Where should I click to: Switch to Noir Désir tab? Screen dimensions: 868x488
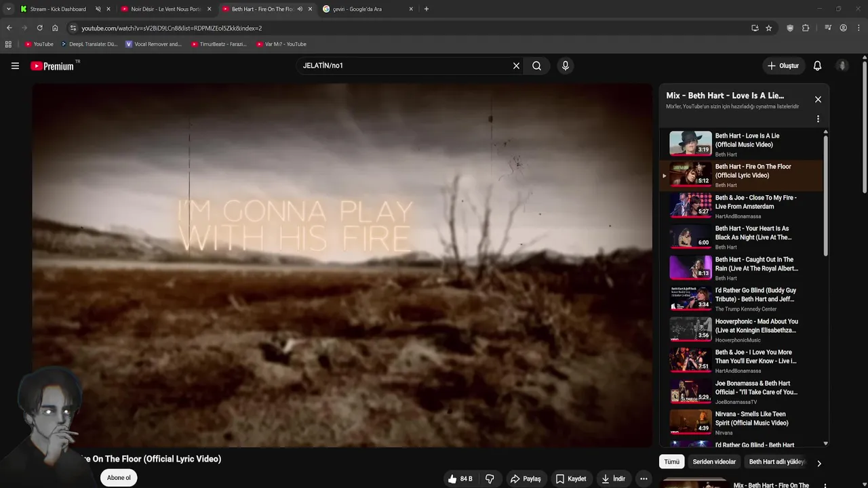[x=166, y=9]
